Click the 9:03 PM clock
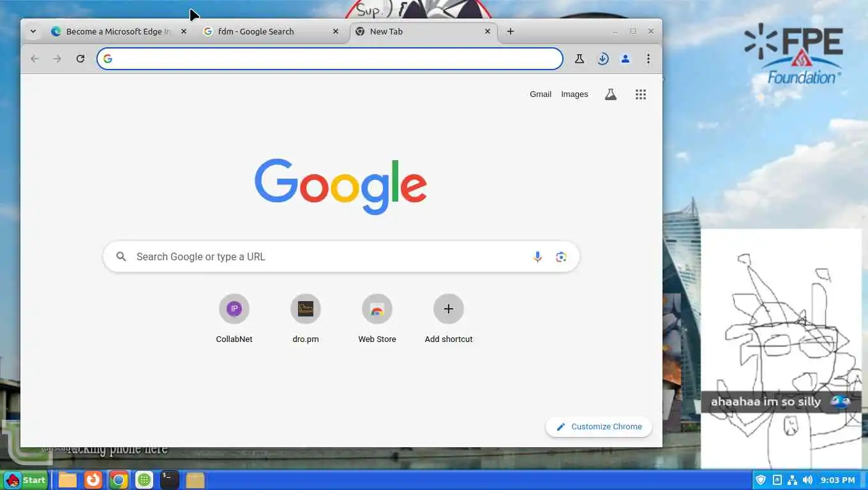 pyautogui.click(x=837, y=480)
